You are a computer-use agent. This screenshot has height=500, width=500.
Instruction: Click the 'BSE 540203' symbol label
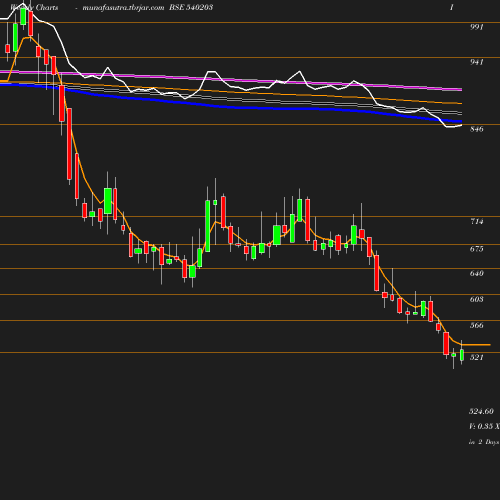click(x=191, y=7)
